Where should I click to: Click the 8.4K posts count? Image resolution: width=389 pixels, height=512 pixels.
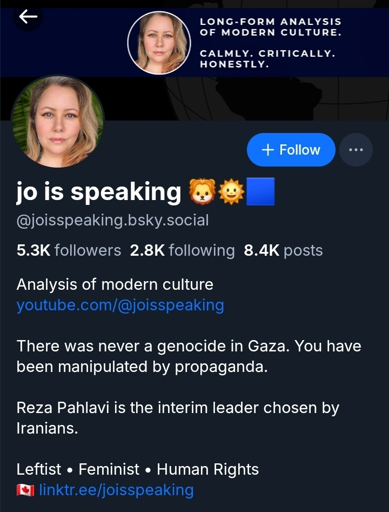(x=283, y=250)
